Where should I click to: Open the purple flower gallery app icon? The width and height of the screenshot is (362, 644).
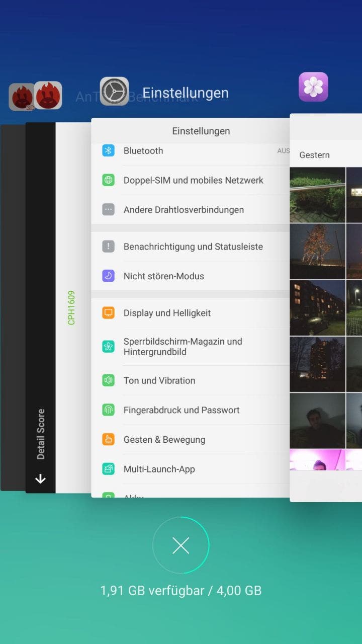(313, 87)
